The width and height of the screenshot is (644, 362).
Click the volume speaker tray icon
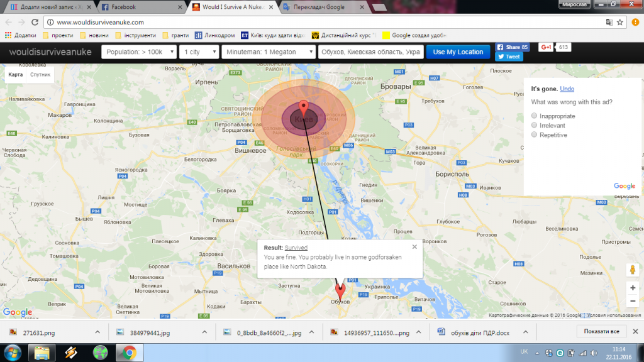click(x=594, y=353)
